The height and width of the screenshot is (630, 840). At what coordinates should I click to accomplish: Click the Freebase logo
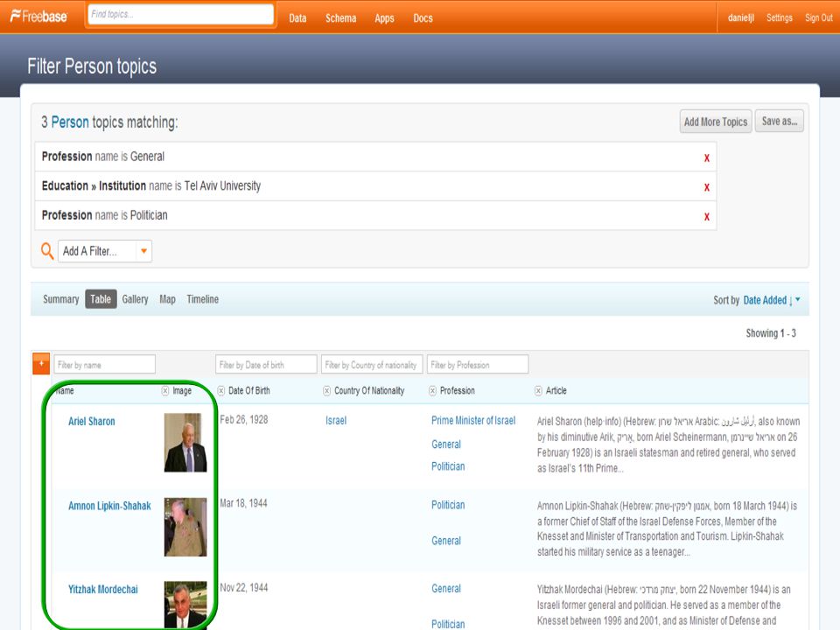pyautogui.click(x=38, y=17)
